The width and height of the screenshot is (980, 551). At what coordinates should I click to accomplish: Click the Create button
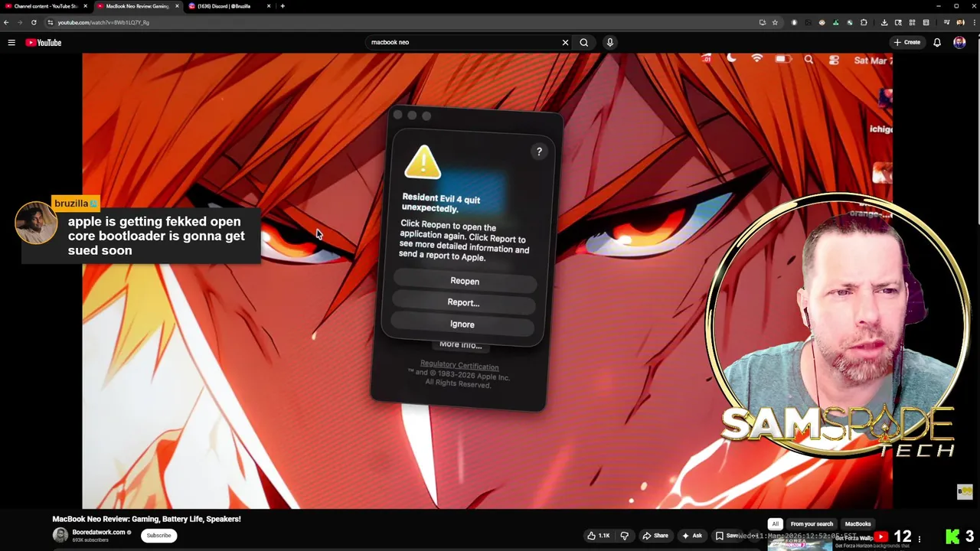click(906, 43)
